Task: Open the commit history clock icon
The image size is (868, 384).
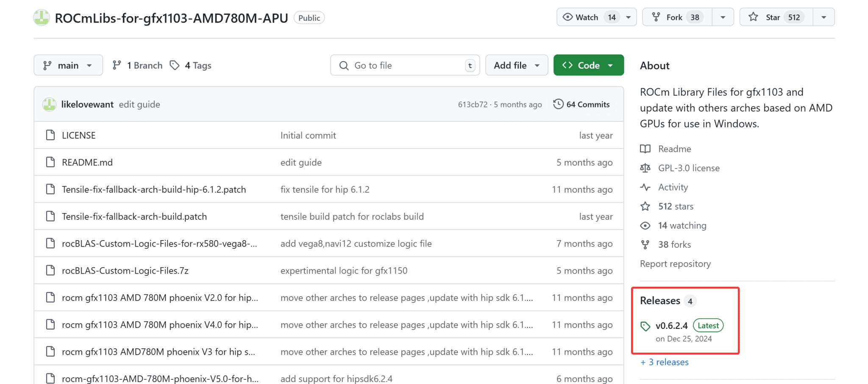Action: pos(558,104)
